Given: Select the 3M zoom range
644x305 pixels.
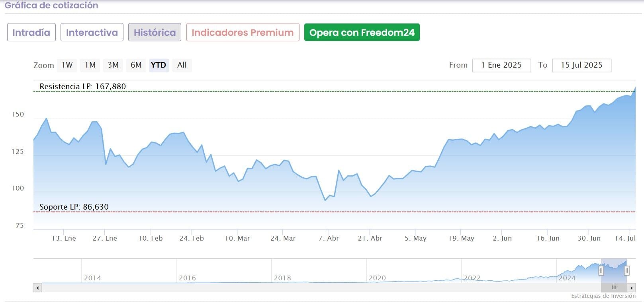Looking at the screenshot, I should (x=113, y=65).
